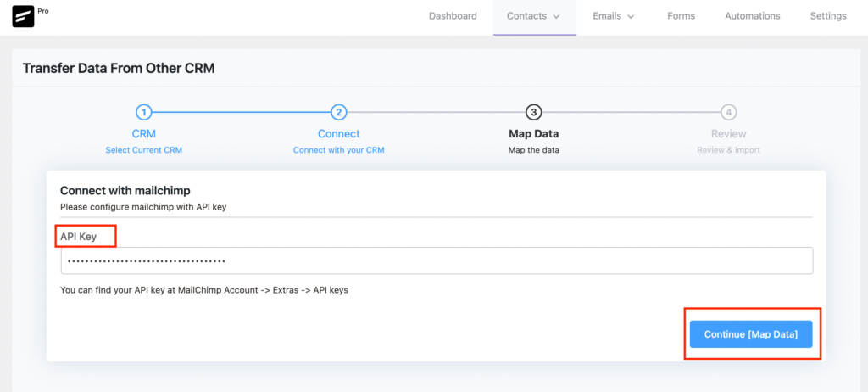The image size is (868, 392).
Task: Expand the Contacts dropdown chevron
Action: click(556, 17)
